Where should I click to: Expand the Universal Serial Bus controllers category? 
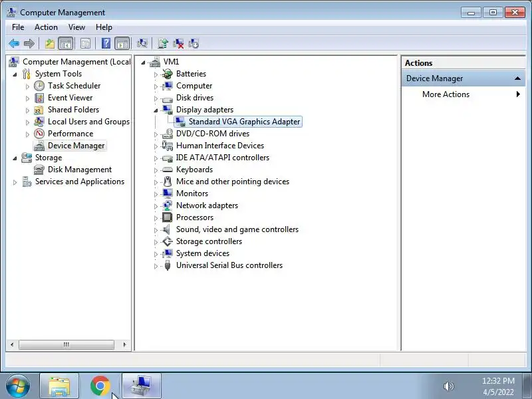tap(156, 266)
